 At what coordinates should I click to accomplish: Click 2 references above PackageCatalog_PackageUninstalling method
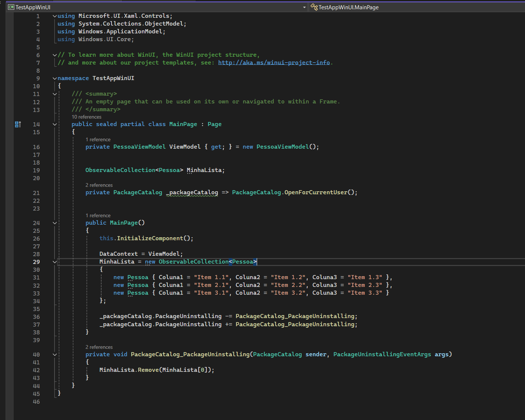pos(99,347)
